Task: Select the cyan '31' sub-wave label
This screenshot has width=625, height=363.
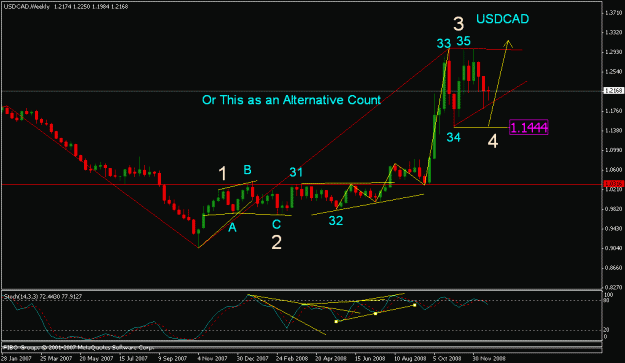Action: coord(296,172)
